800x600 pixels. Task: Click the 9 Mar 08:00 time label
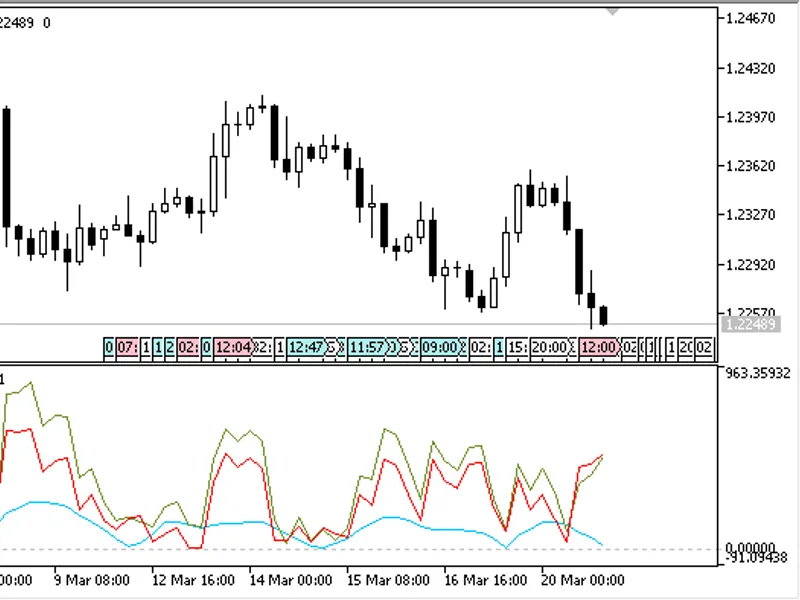pos(92,581)
